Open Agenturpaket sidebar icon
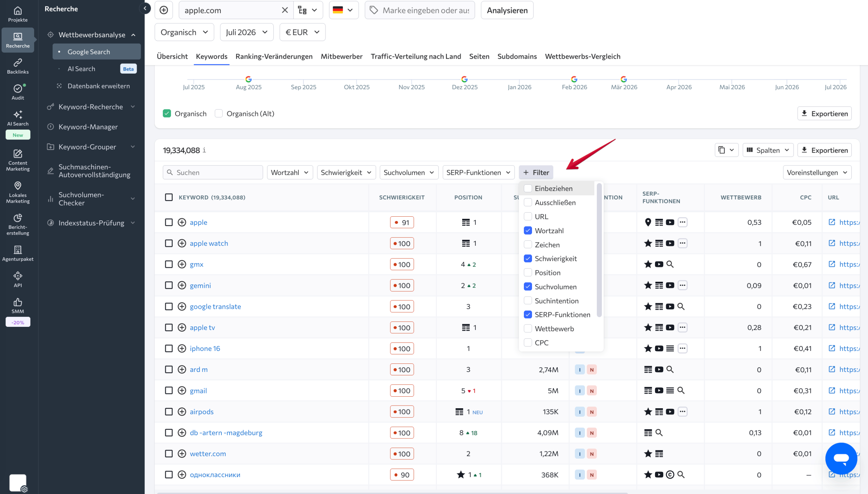This screenshot has height=494, width=868. tap(18, 254)
